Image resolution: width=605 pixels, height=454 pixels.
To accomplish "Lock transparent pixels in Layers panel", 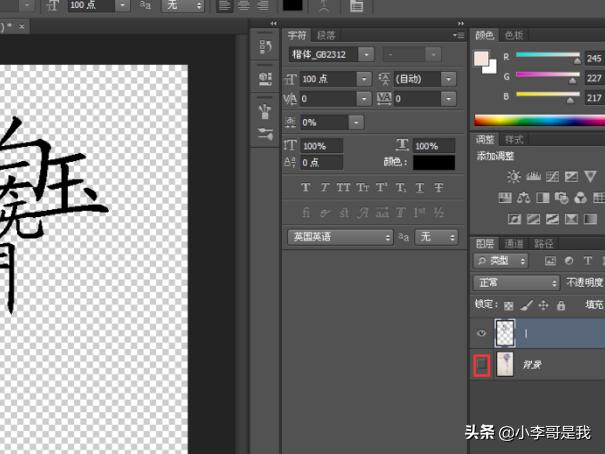I will click(508, 305).
